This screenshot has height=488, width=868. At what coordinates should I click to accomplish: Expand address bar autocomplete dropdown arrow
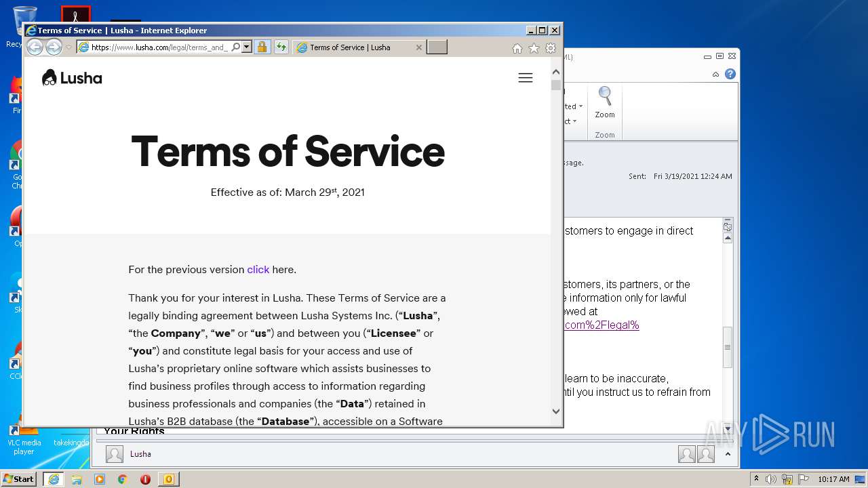pos(246,47)
